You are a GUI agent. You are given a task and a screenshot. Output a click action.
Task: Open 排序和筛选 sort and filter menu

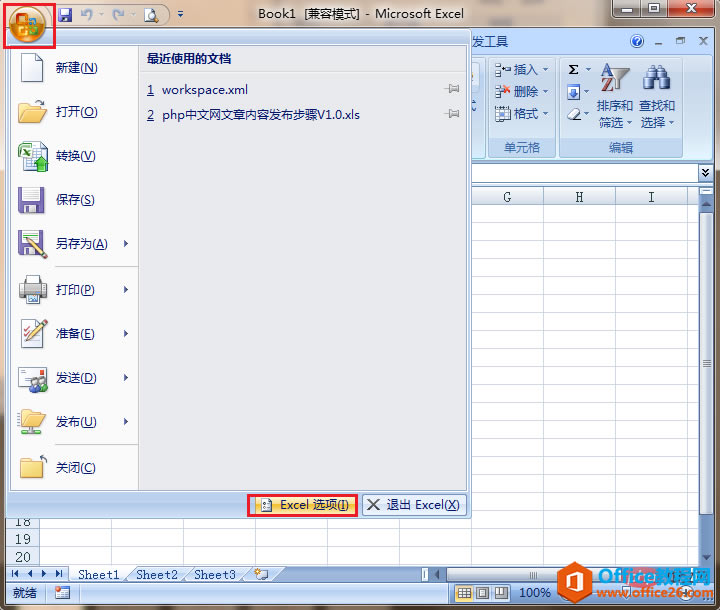point(614,96)
